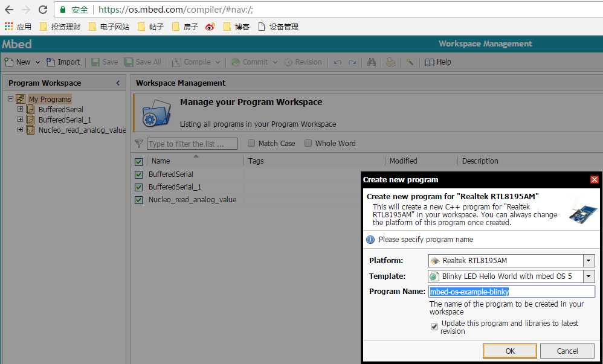This screenshot has height=364, width=603.
Task: Toggle the select-all checkbox in header
Action: tap(139, 162)
